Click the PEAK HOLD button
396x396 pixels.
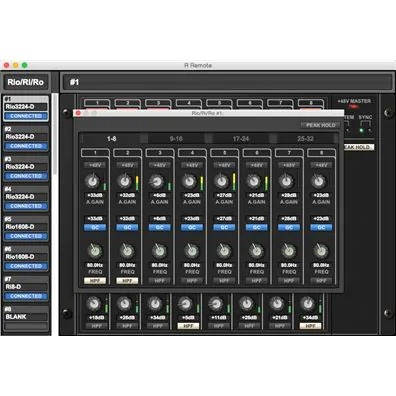[321, 125]
